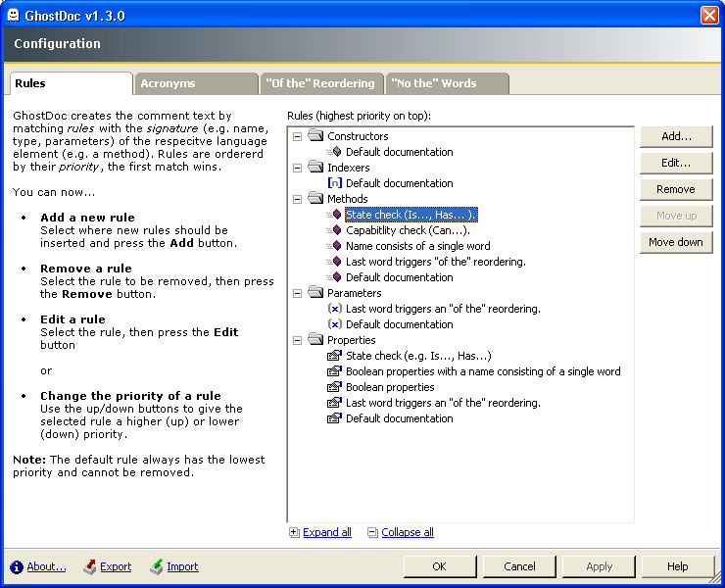Click the Indexers folder icon
725x588 pixels.
(x=315, y=167)
